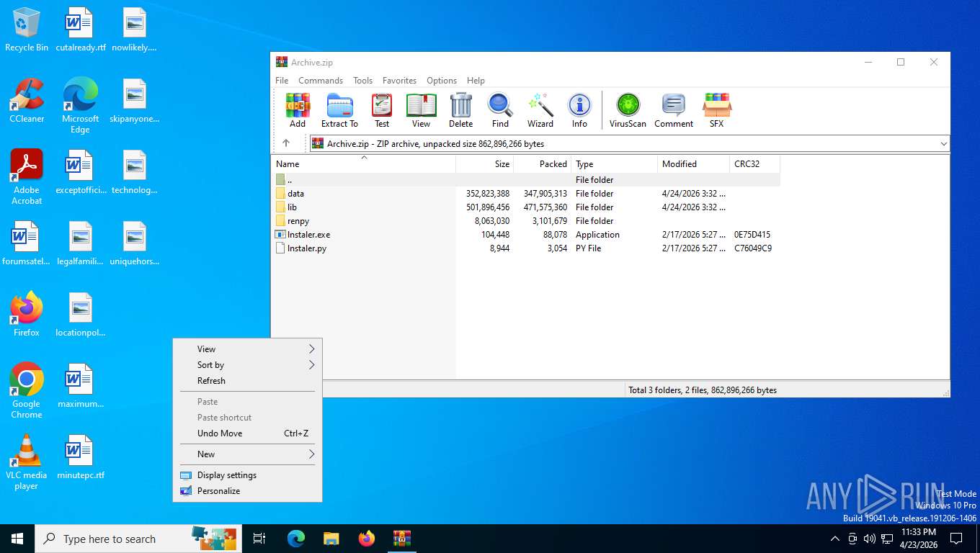980x553 pixels.
Task: Expand the archive path dropdown arrow
Action: click(943, 144)
